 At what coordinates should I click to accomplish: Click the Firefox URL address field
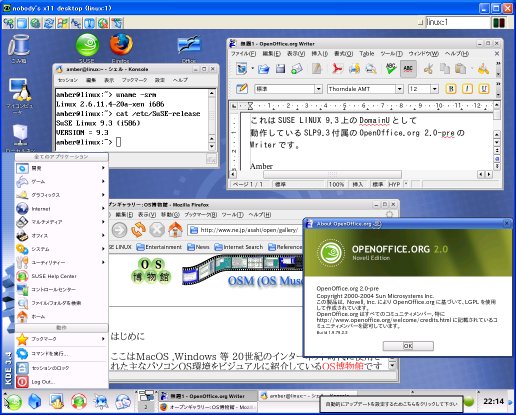click(x=245, y=230)
